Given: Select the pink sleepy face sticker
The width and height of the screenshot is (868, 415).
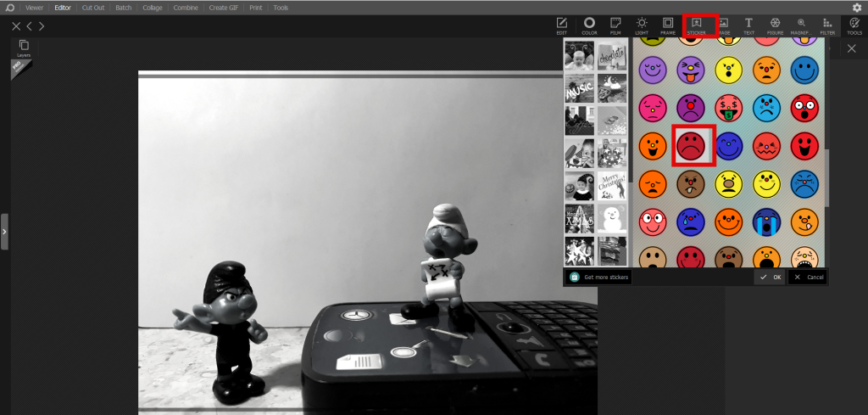Looking at the screenshot, I should click(653, 108).
